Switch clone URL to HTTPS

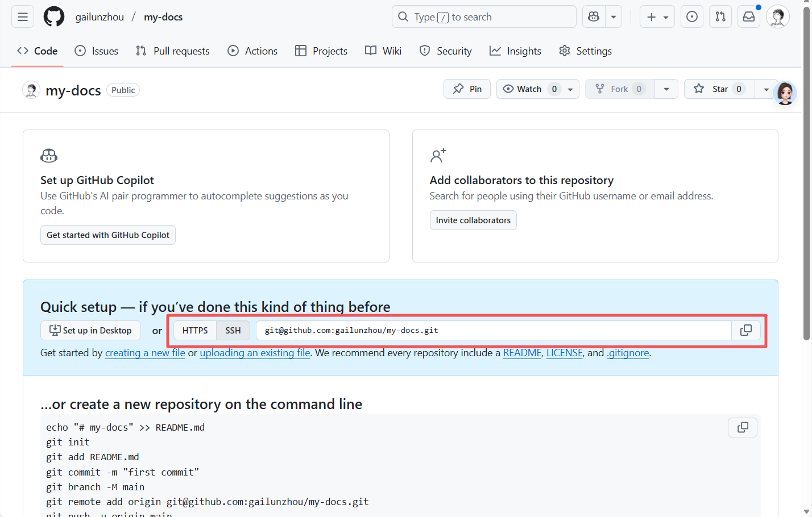click(x=195, y=331)
